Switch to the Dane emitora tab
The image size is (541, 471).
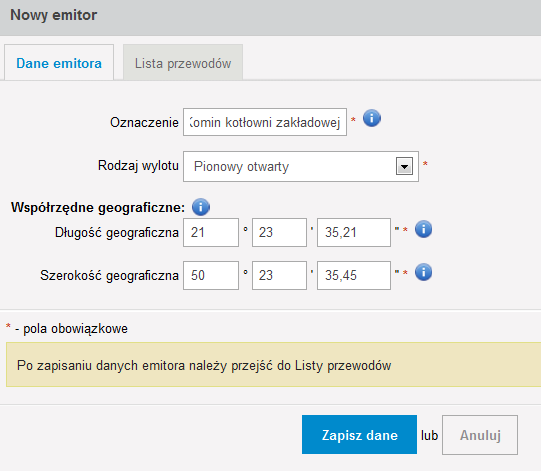point(59,62)
